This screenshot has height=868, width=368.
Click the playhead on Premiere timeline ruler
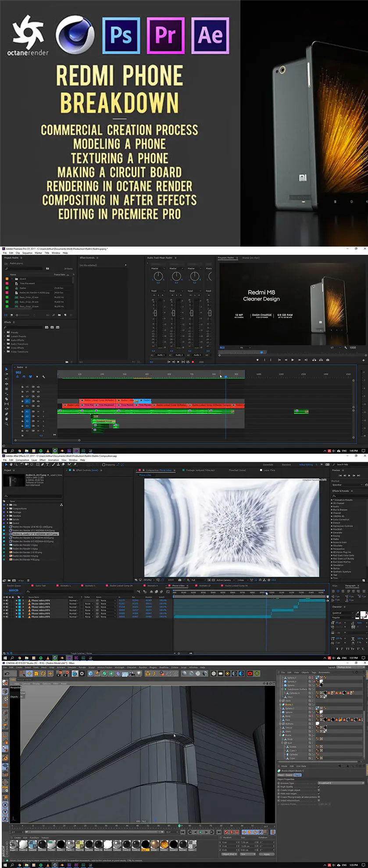point(226,377)
